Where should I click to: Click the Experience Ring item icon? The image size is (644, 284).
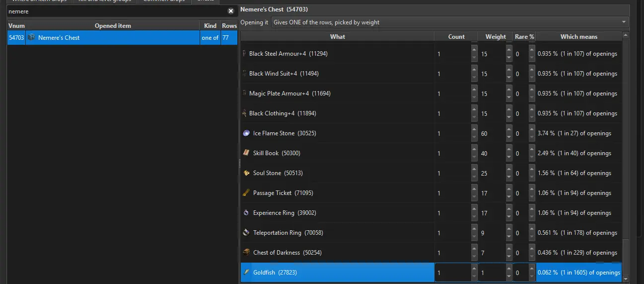click(x=246, y=212)
